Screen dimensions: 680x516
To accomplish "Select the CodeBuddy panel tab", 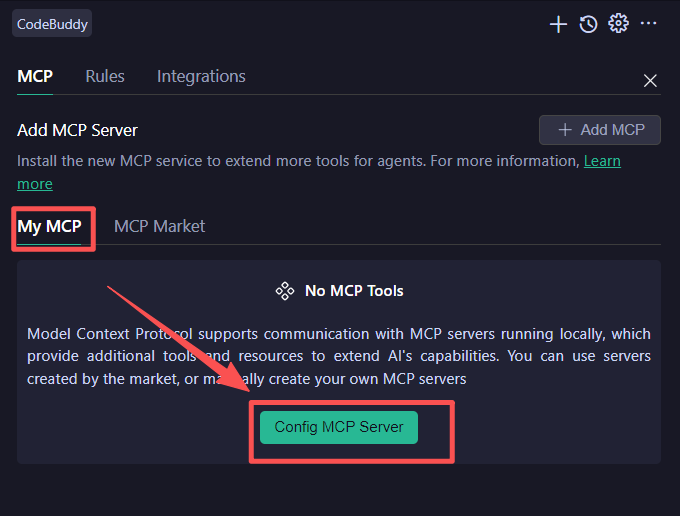I will (x=51, y=23).
